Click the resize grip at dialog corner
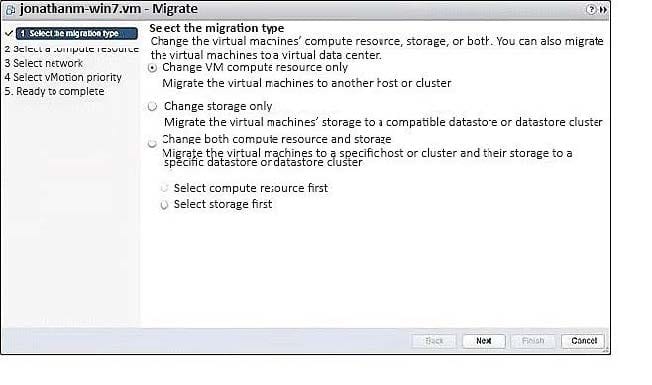This screenshot has width=652, height=385. tap(606, 350)
